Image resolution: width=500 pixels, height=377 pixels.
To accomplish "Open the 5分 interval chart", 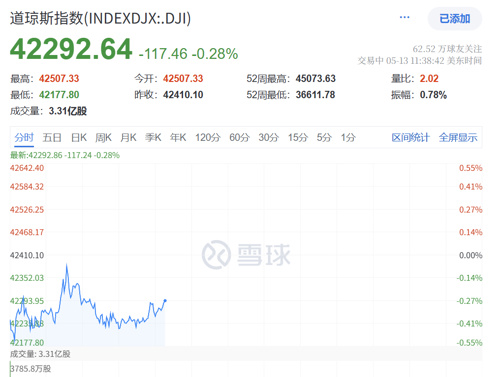I will pos(324,137).
